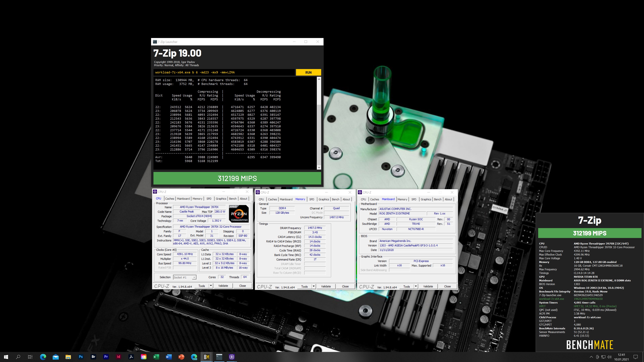The width and height of the screenshot is (644, 362).
Task: Click CAS# Latency value 14.0 clocks
Action: pos(315,237)
